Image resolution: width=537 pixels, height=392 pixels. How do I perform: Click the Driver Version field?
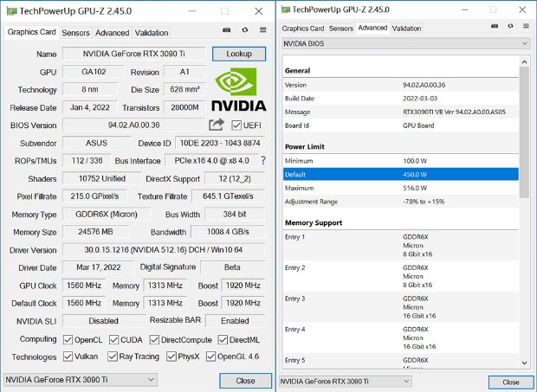pos(164,250)
